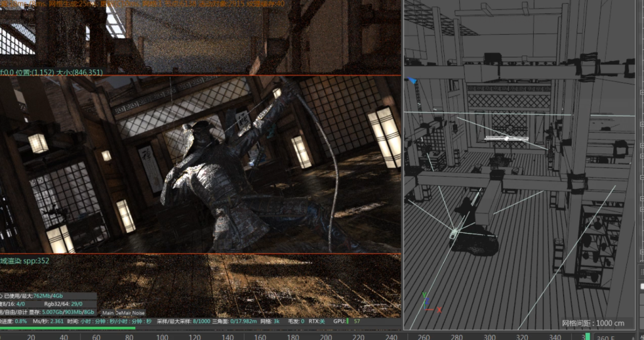
Task: Click the 'Rgb32/64: 29/0' readout
Action: click(x=64, y=304)
